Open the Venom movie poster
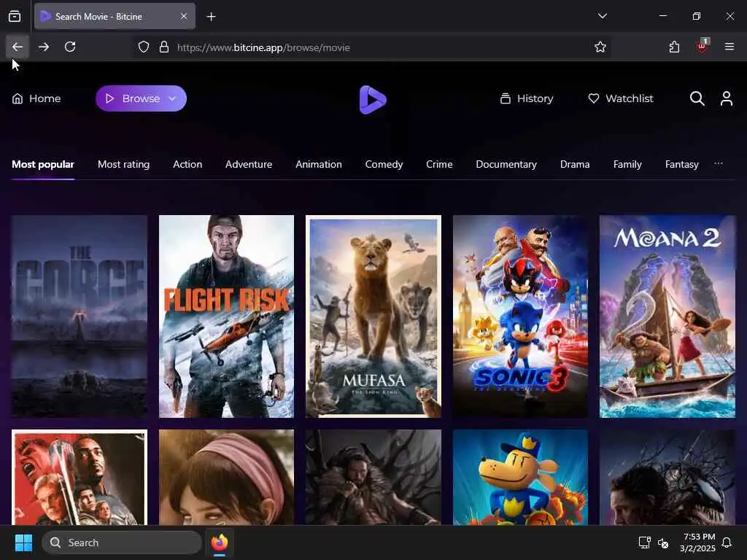Screen dimensions: 747x560 (x=667, y=477)
